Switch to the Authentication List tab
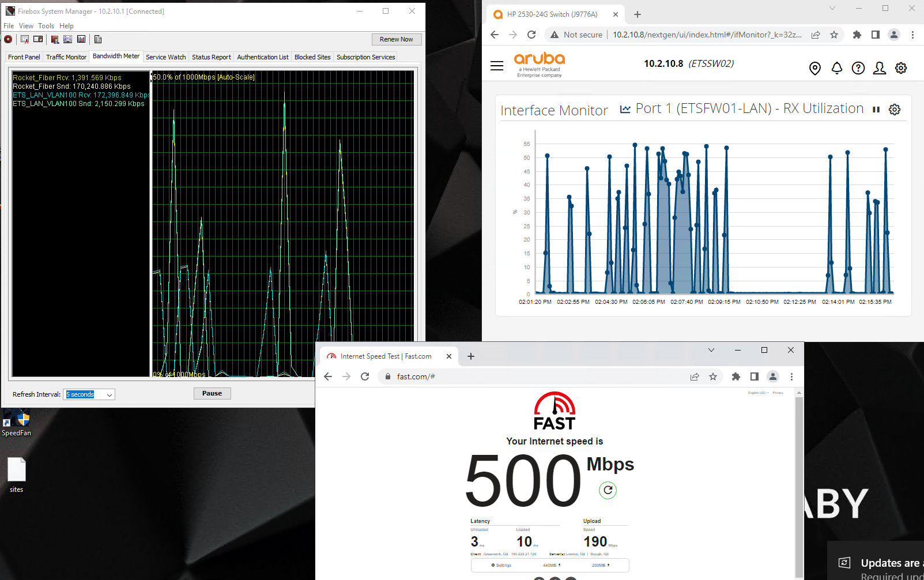Screen dimensions: 924x580 (x=263, y=57)
